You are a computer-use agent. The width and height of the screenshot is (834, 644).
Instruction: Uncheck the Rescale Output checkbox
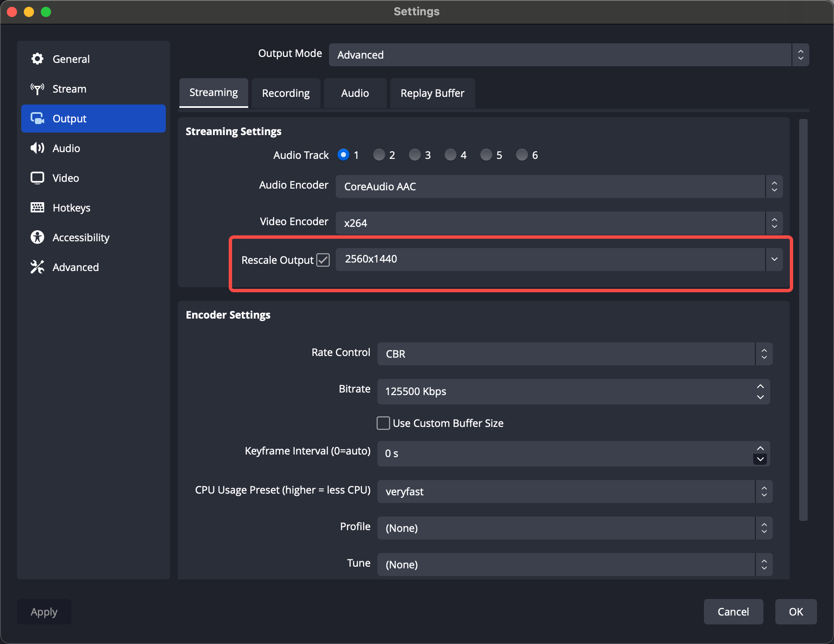(x=323, y=260)
